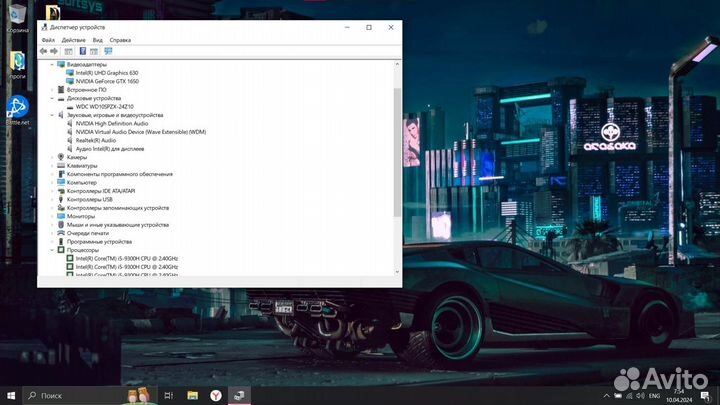Click the Intel(R) UHD Graphics 630 adapter icon
The image size is (720, 405).
[x=70, y=73]
